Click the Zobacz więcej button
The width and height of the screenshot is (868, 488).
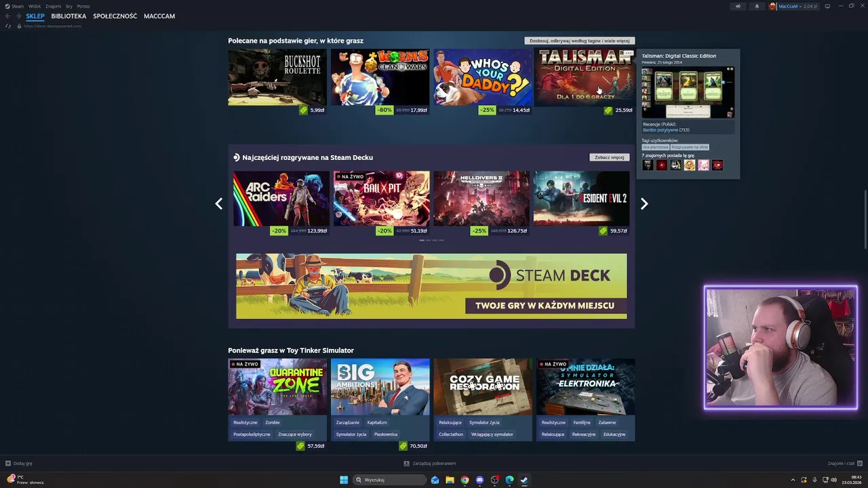[609, 157]
